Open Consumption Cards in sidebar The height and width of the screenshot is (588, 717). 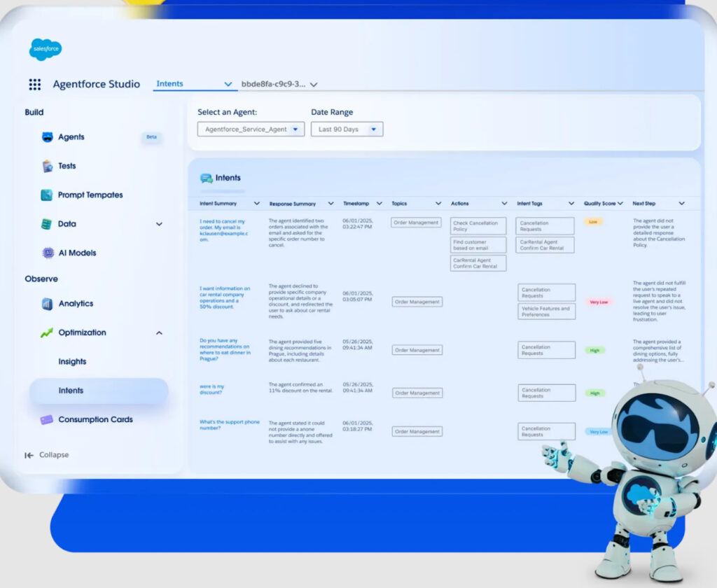point(95,420)
